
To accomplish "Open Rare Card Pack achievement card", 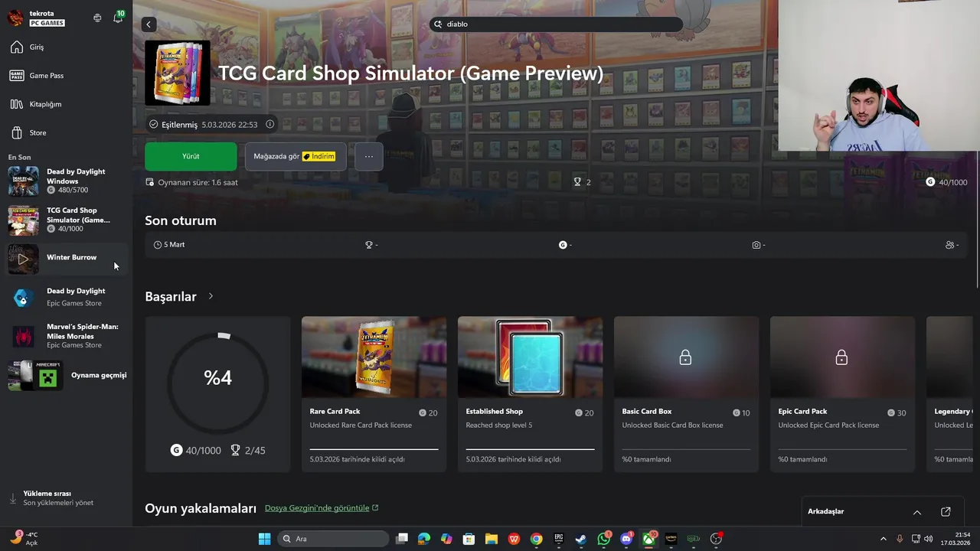I will pyautogui.click(x=374, y=394).
